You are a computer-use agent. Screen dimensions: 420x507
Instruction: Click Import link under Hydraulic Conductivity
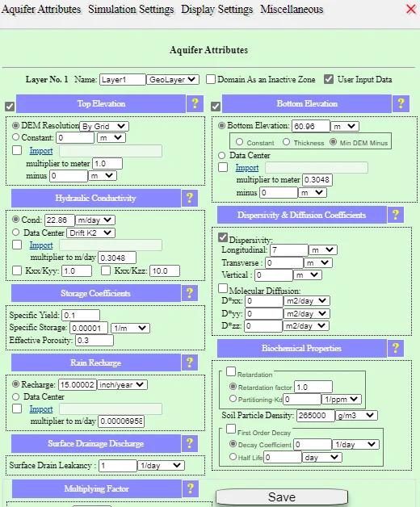(x=41, y=245)
